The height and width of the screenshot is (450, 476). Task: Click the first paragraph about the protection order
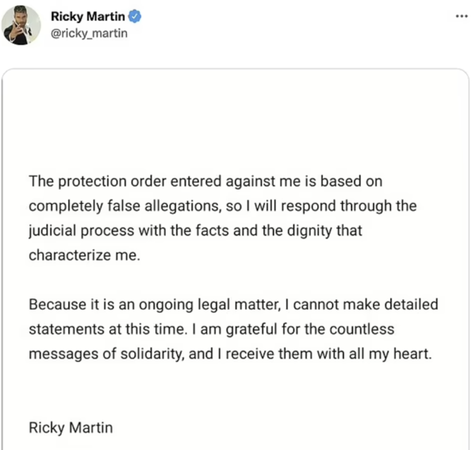tap(223, 218)
